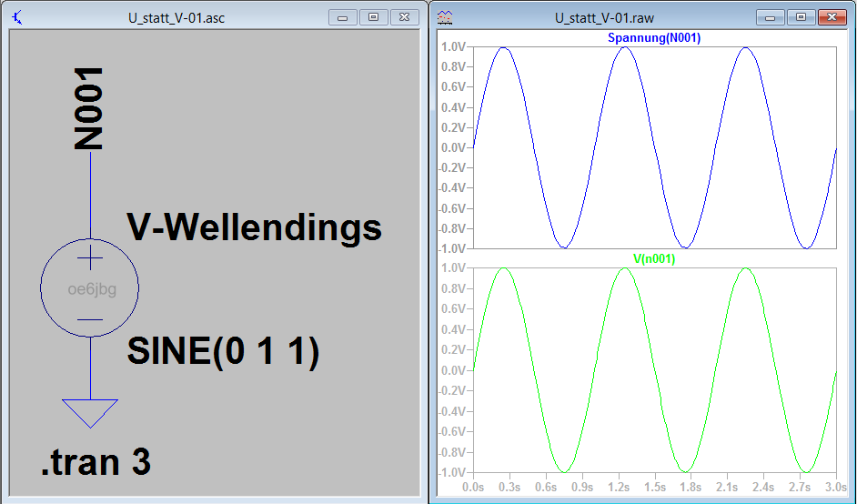
Task: Click the 0.0V axis label of the green plot
Action: [x=453, y=370]
